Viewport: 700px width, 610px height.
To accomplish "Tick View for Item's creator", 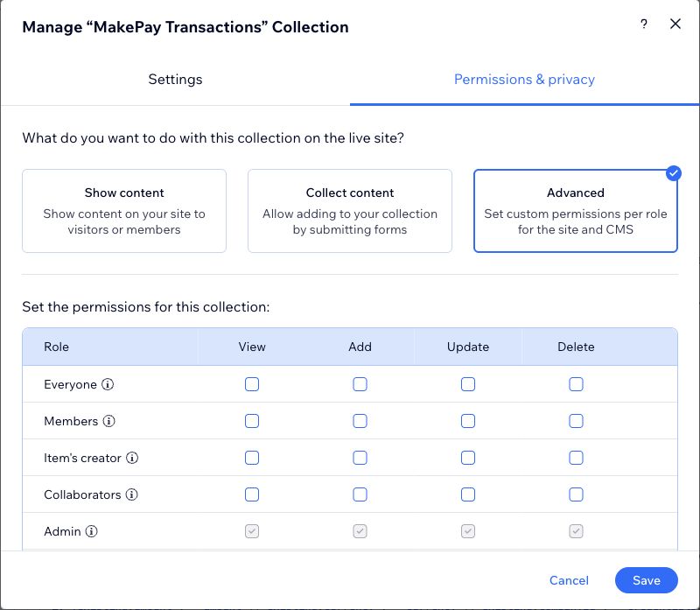I will click(252, 457).
